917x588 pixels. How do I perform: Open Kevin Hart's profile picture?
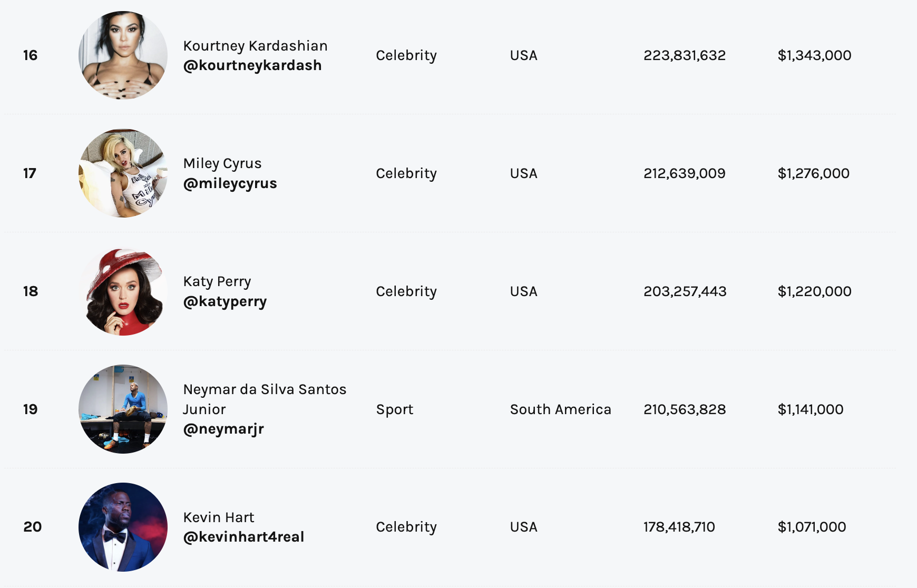click(x=123, y=527)
